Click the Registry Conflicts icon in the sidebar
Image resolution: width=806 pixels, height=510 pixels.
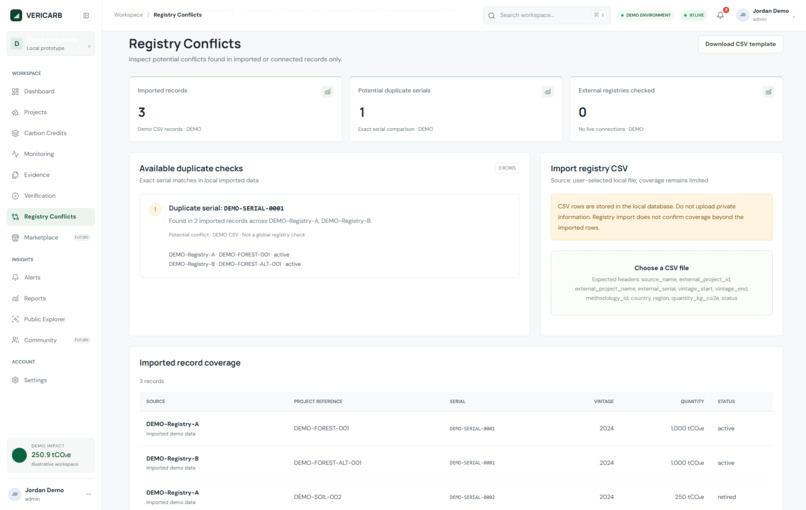coord(15,216)
